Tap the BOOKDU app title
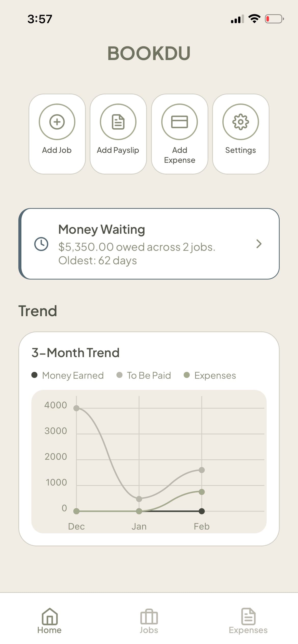This screenshot has width=298, height=644. tap(149, 53)
